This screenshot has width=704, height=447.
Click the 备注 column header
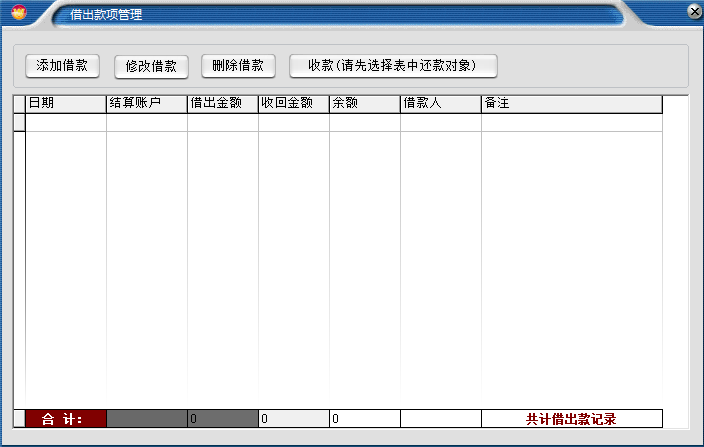pyautogui.click(x=571, y=103)
